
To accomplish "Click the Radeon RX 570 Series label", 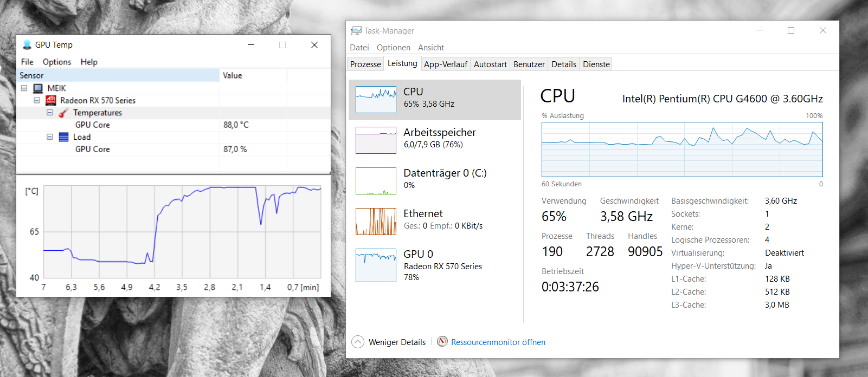I will click(x=98, y=100).
